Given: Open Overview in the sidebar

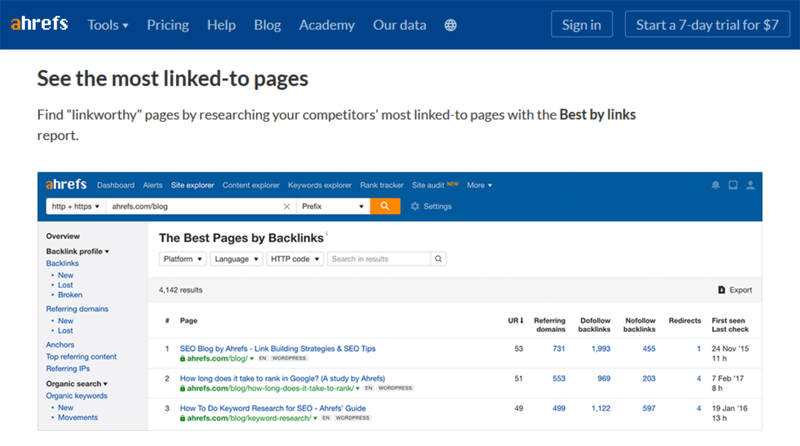Looking at the screenshot, I should 63,236.
